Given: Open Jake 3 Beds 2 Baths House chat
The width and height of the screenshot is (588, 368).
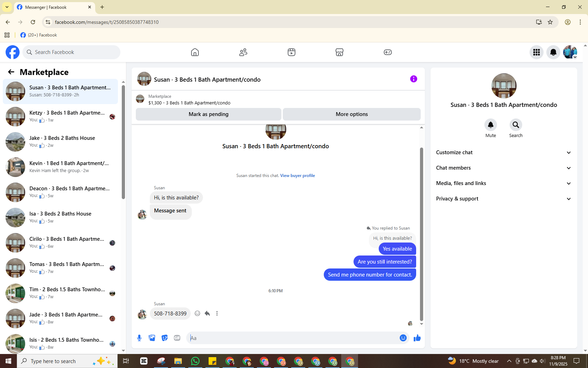Looking at the screenshot, I should point(61,142).
